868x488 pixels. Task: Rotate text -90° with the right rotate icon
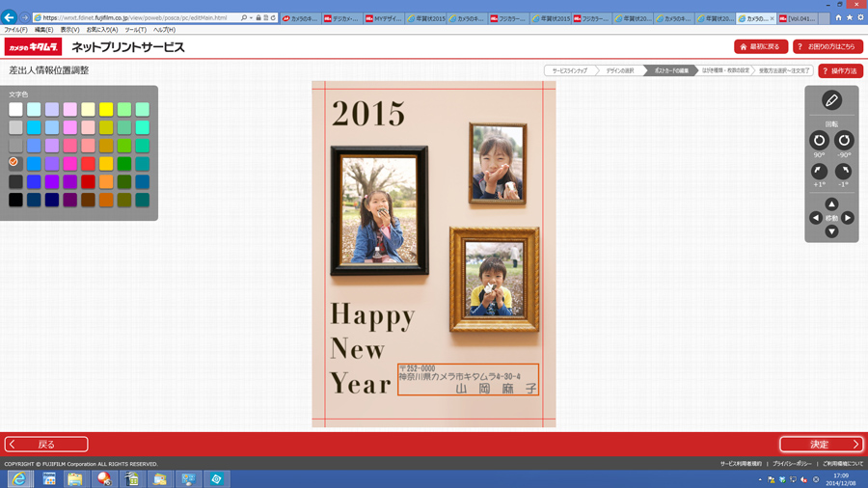pos(844,141)
